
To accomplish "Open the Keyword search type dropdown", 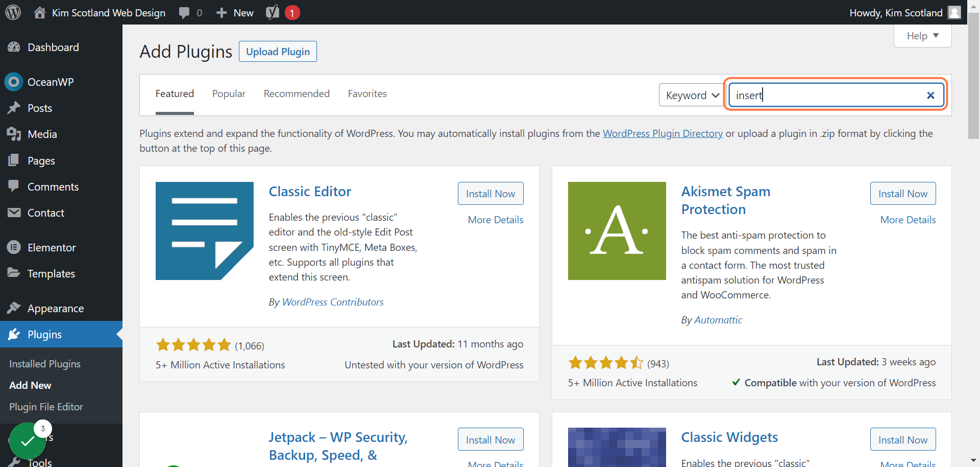I will click(692, 95).
